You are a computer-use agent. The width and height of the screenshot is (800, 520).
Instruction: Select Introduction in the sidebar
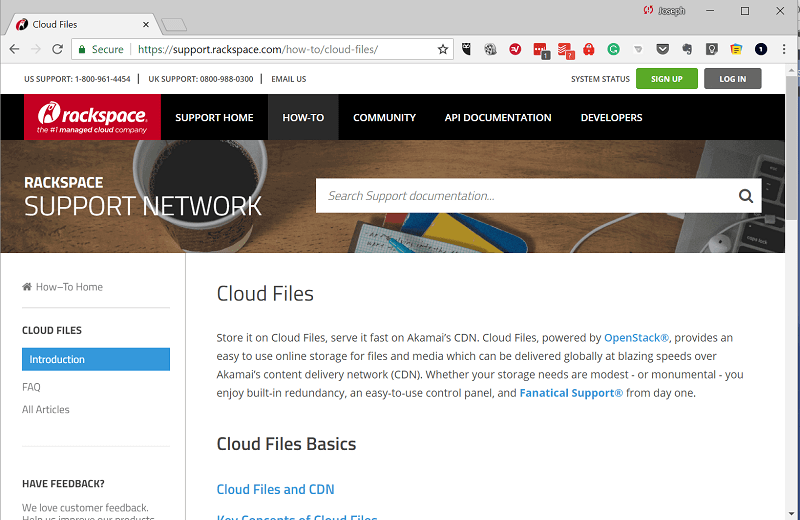(x=96, y=359)
